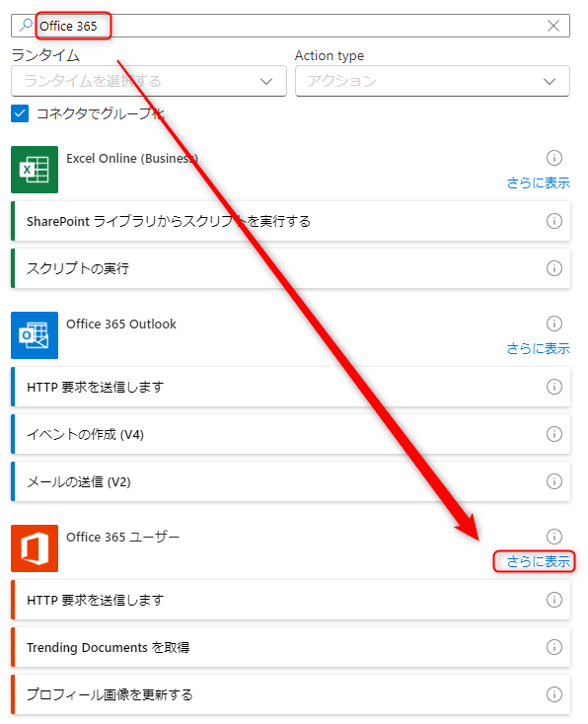Open info icon for SharePoint ライブラリからスクリプトを実行する

(553, 221)
